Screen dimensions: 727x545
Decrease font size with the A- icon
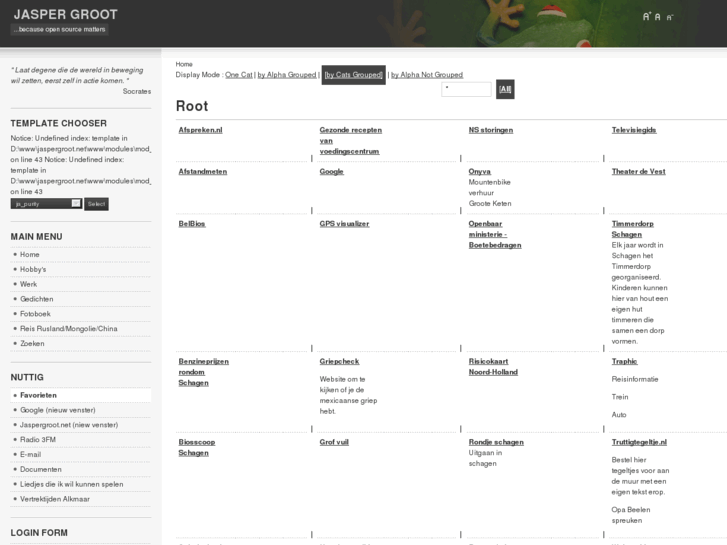[670, 18]
